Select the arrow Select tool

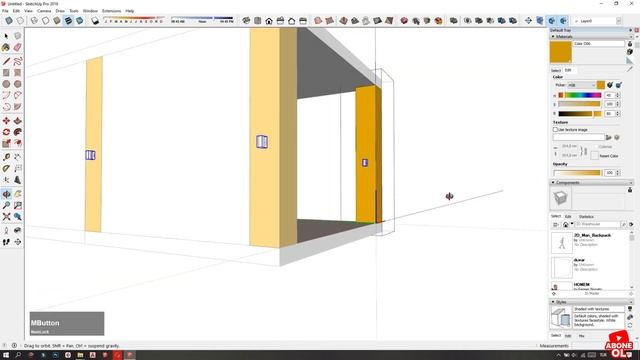[6, 36]
